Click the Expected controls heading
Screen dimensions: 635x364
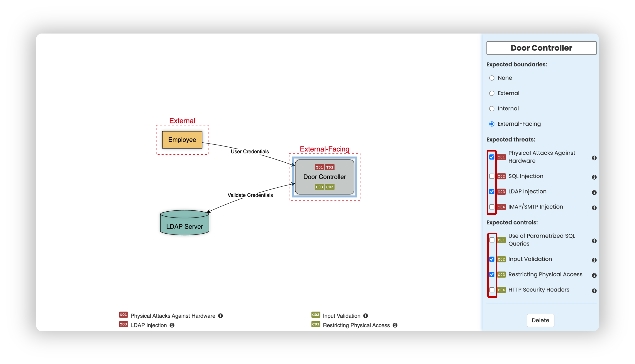click(512, 222)
